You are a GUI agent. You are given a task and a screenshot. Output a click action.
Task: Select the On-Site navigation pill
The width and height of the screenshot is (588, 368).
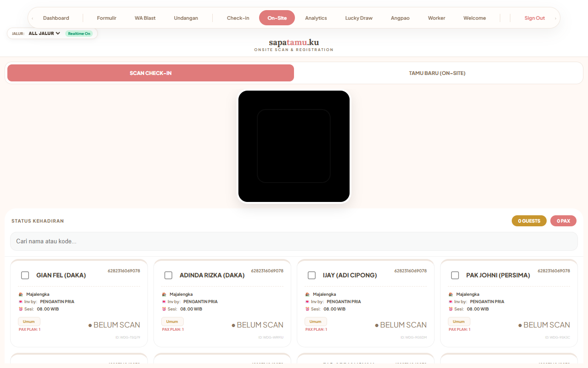coord(277,18)
